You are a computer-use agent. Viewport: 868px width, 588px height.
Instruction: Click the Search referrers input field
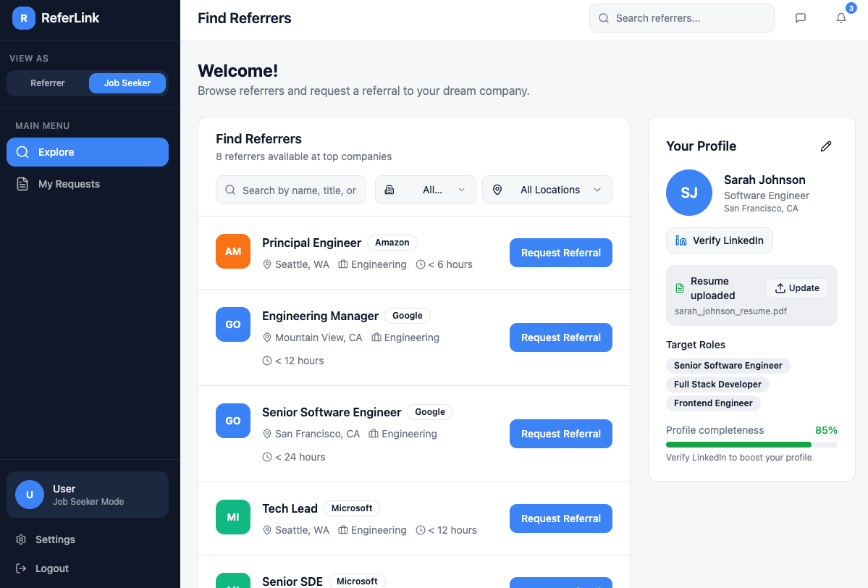click(681, 18)
